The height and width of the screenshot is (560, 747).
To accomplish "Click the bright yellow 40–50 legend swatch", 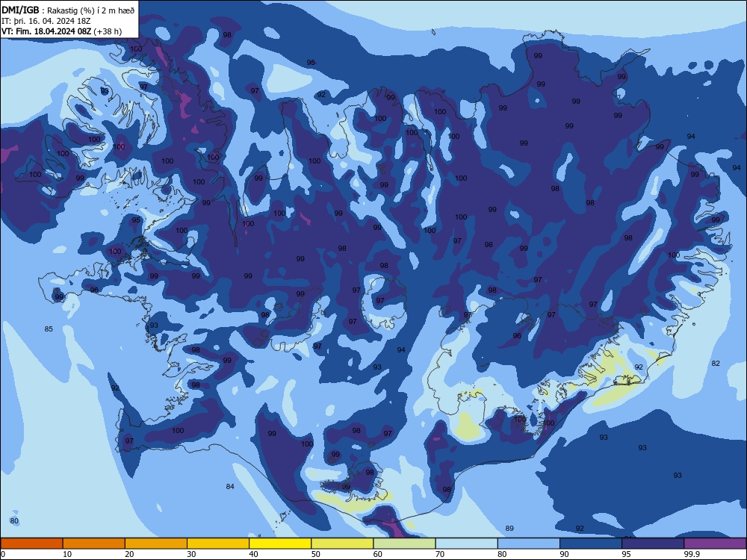I will tap(280, 544).
